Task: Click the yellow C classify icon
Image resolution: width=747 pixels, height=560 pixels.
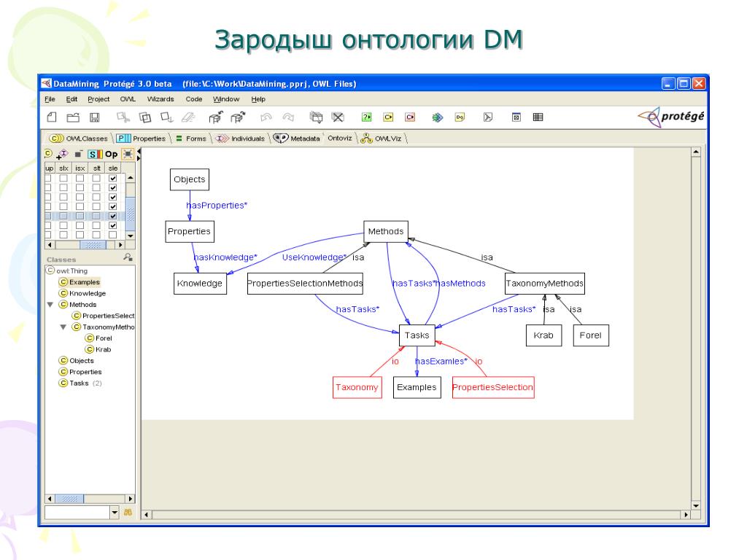Action: (x=388, y=117)
